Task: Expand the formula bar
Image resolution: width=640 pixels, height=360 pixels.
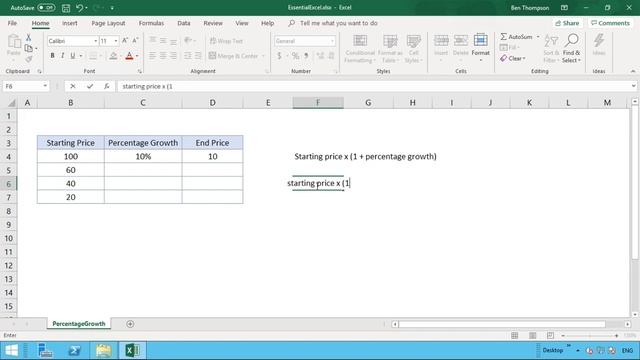Action: [633, 86]
